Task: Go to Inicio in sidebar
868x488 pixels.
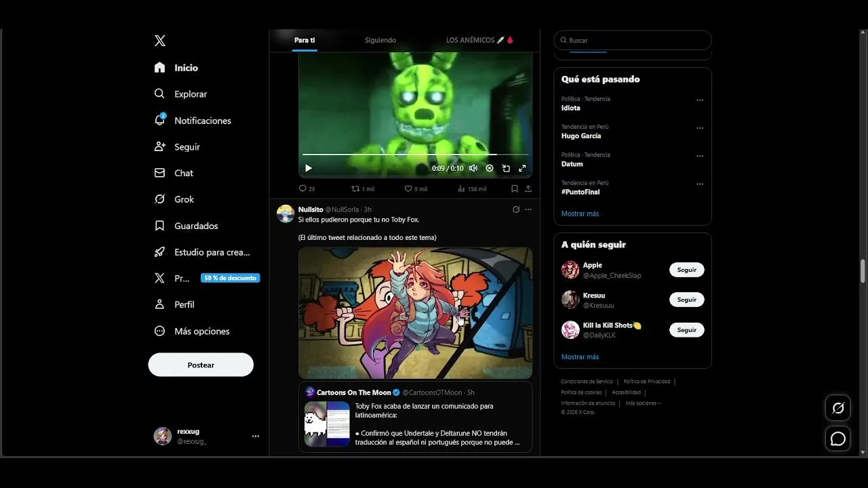Action: click(x=176, y=68)
